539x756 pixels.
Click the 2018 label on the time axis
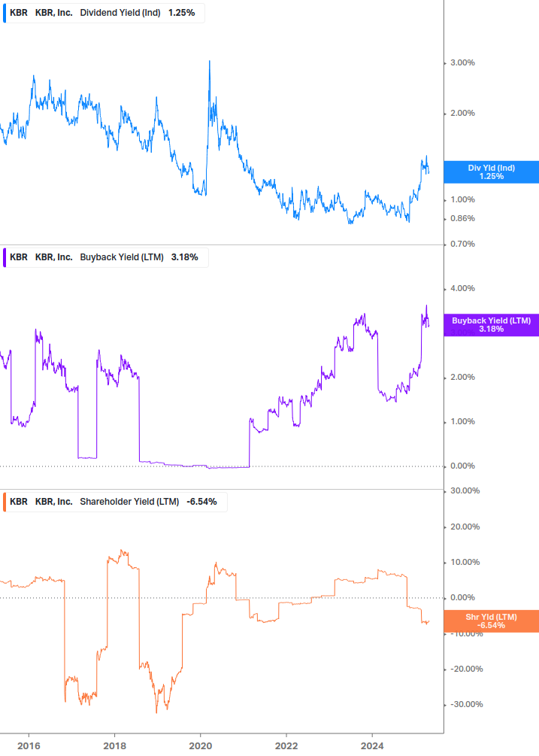pyautogui.click(x=114, y=746)
